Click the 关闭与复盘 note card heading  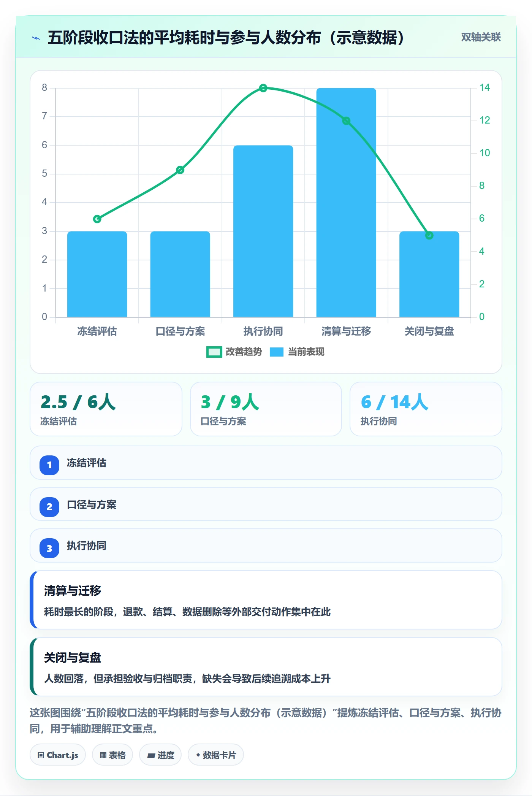[73, 658]
